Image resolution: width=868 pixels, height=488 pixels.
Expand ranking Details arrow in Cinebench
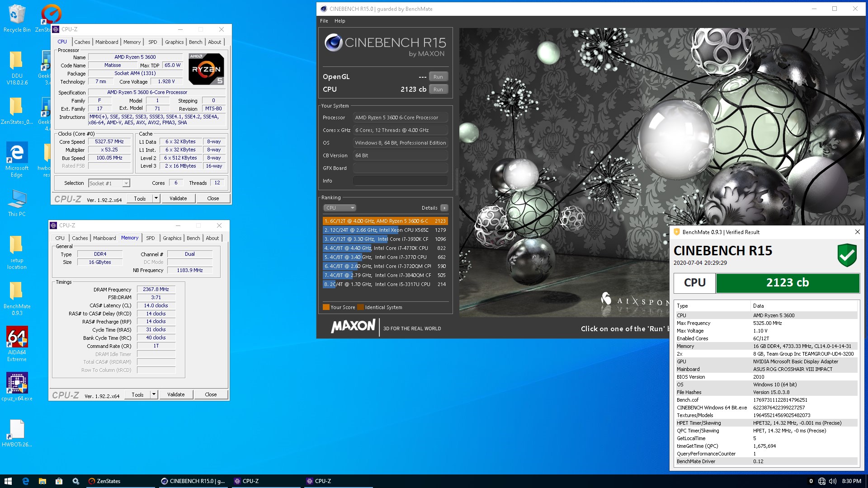444,208
